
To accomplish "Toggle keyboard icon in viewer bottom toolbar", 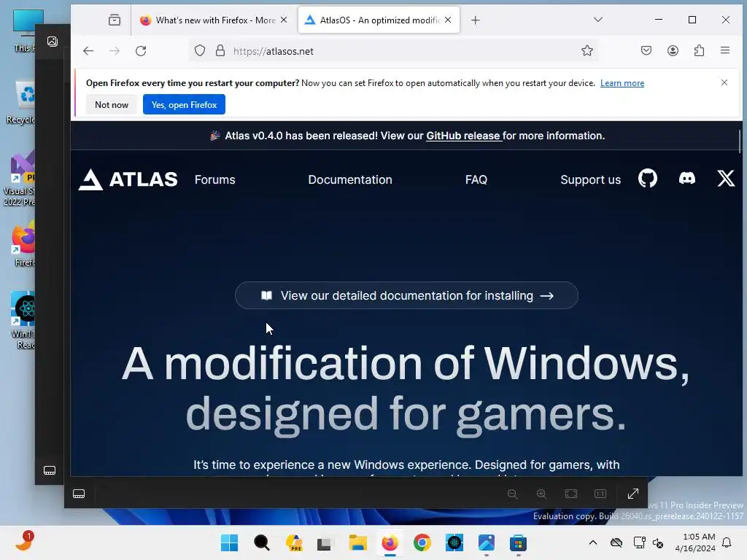I will click(x=79, y=494).
